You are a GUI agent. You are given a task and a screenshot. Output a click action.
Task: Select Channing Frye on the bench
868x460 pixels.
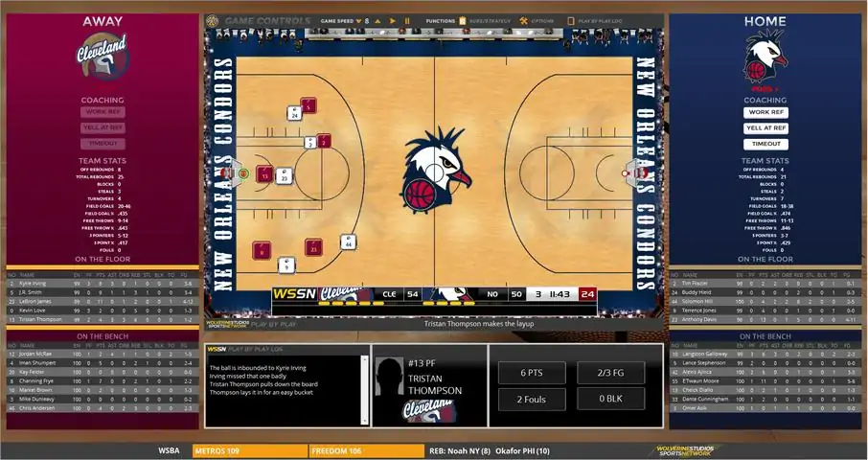pos(103,380)
